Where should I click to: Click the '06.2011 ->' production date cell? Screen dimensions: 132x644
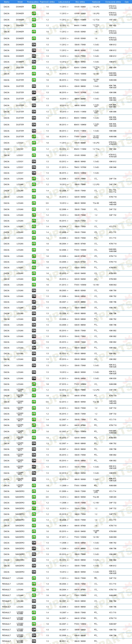[x=64, y=641]
